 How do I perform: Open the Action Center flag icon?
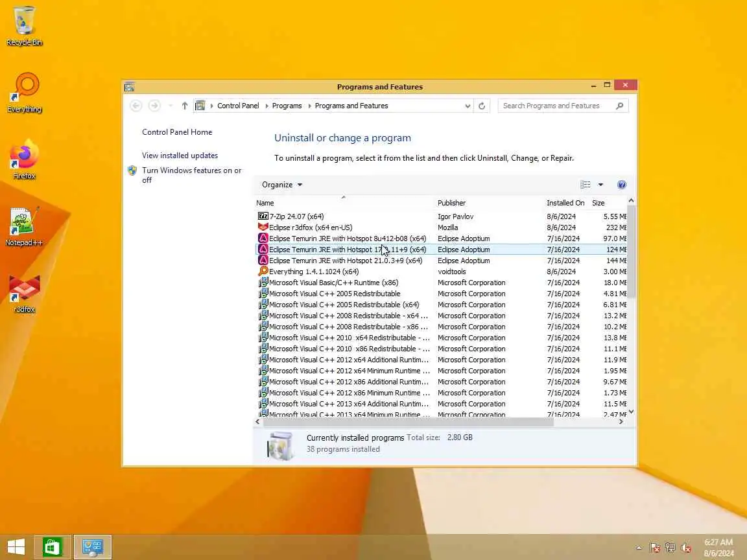654,548
